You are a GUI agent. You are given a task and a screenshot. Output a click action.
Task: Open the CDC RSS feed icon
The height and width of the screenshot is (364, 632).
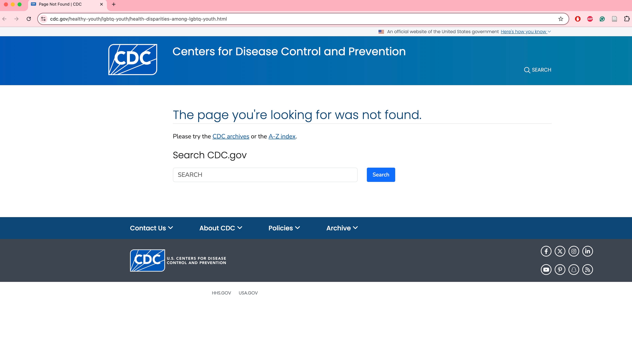[587, 269]
